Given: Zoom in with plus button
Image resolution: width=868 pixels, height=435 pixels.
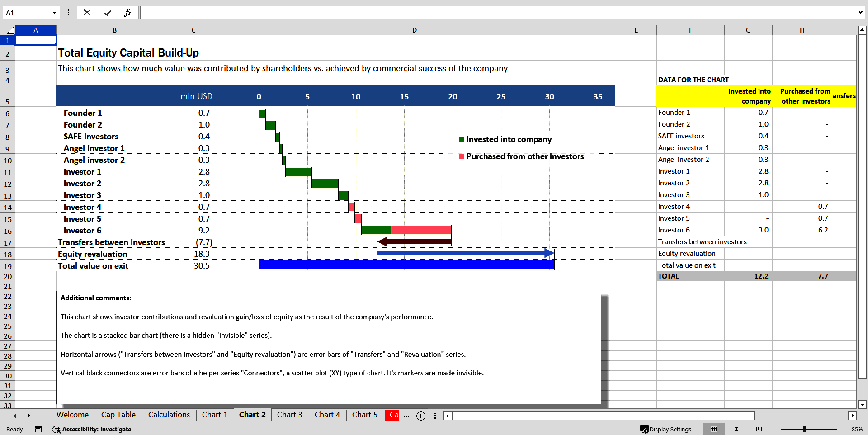Looking at the screenshot, I should (842, 429).
